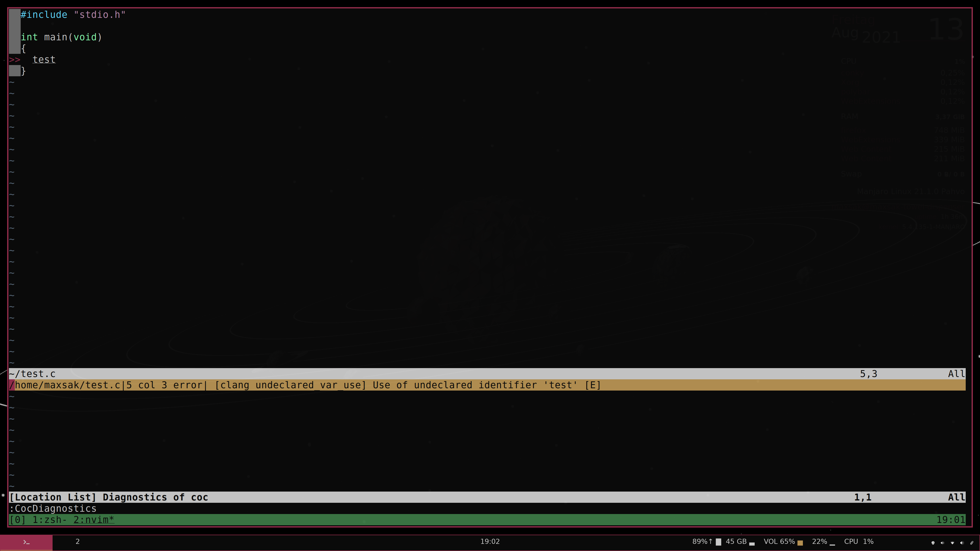This screenshot has width=980, height=551.
Task: Click the ~/test.c statusline
Action: click(x=32, y=374)
